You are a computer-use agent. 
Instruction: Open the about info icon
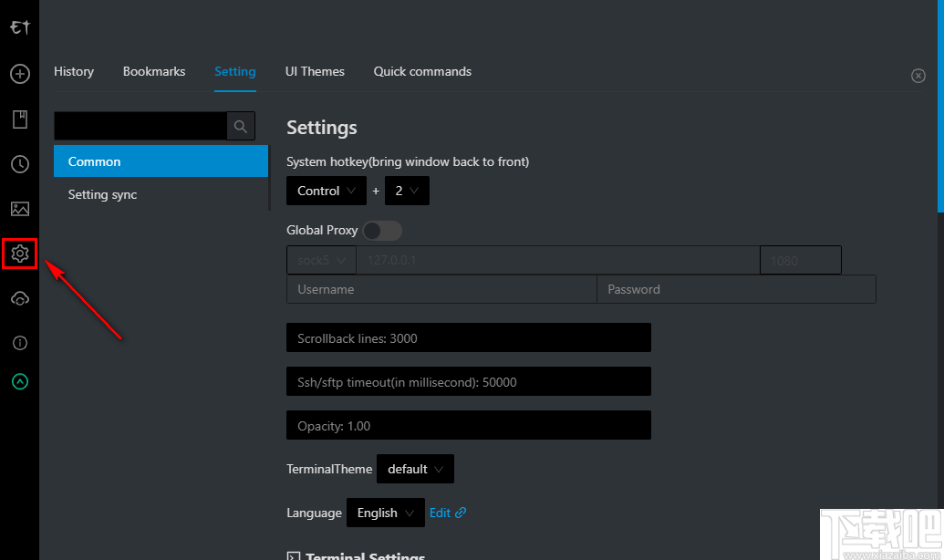(20, 343)
